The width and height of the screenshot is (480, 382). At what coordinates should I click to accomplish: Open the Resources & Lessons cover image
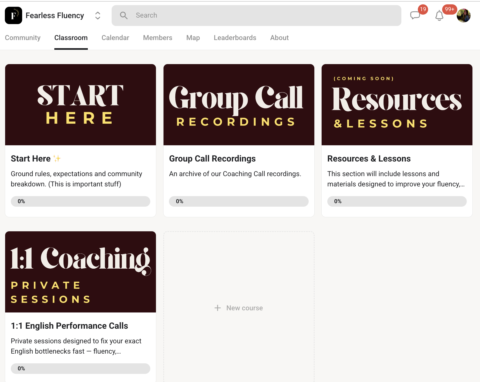[397, 105]
